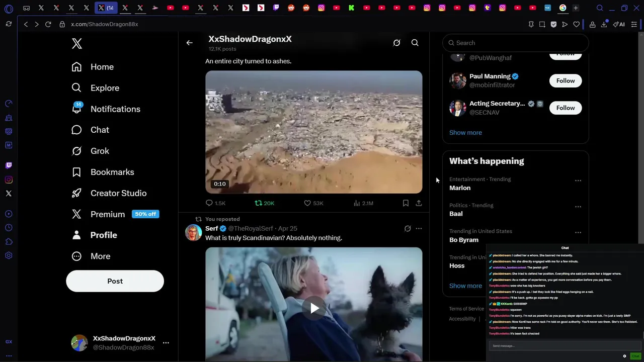Open options menu for Baal trend
644x362 pixels.
click(578, 207)
